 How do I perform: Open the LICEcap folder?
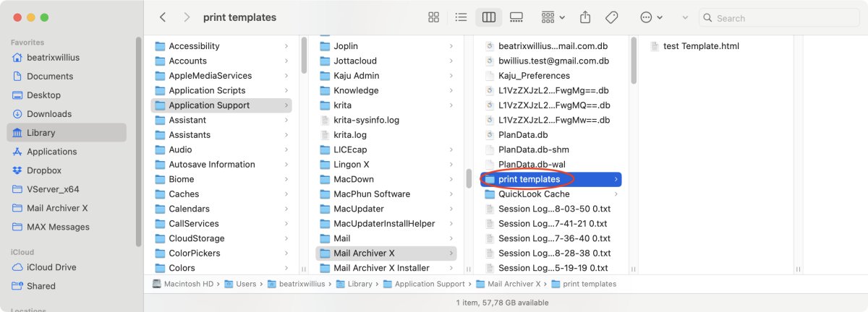[x=386, y=149]
